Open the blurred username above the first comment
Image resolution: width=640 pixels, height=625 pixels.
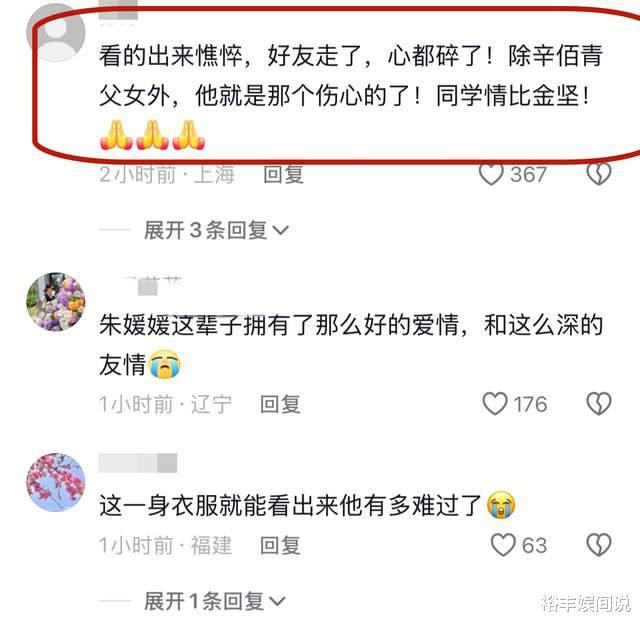coord(118,11)
